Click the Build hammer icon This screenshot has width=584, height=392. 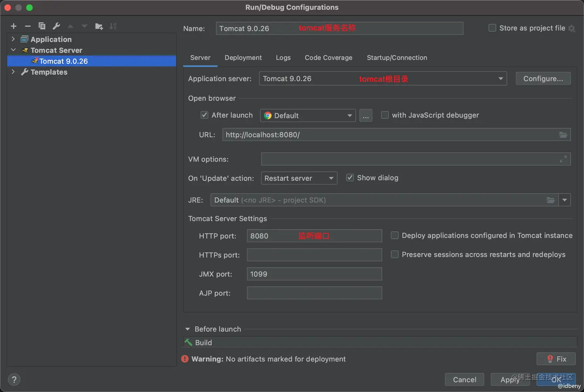(x=188, y=342)
